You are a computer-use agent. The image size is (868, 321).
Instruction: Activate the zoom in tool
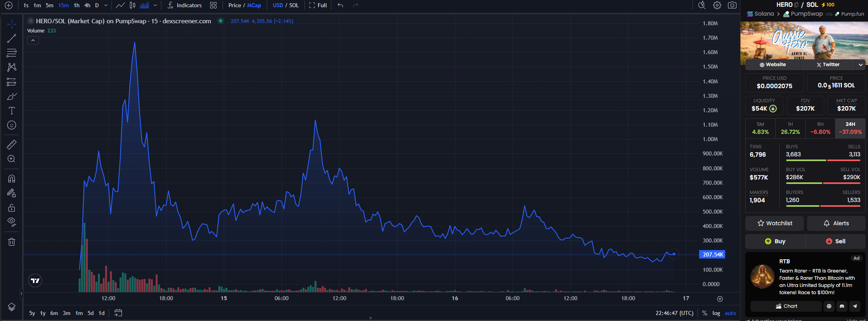(12, 159)
